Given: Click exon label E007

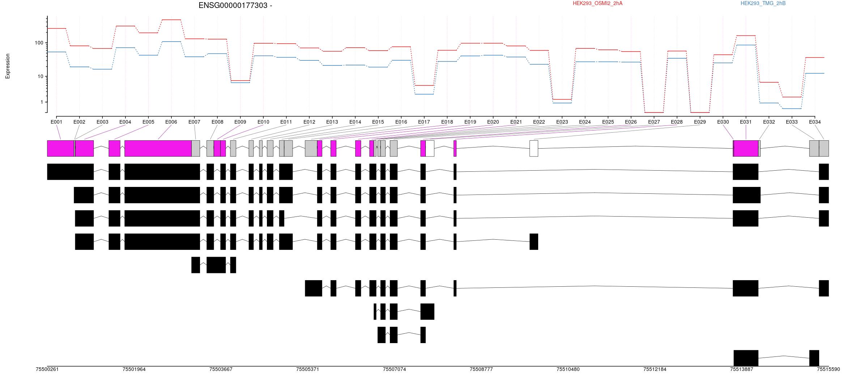Looking at the screenshot, I should (194, 122).
